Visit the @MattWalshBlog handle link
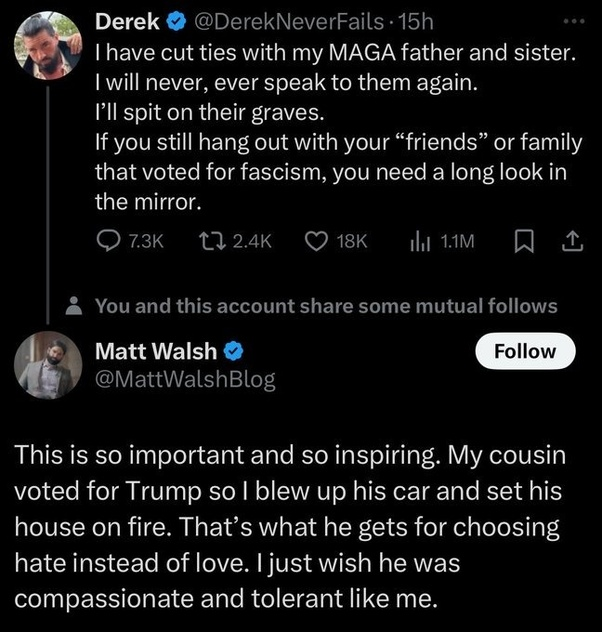The image size is (602, 632). [x=184, y=378]
